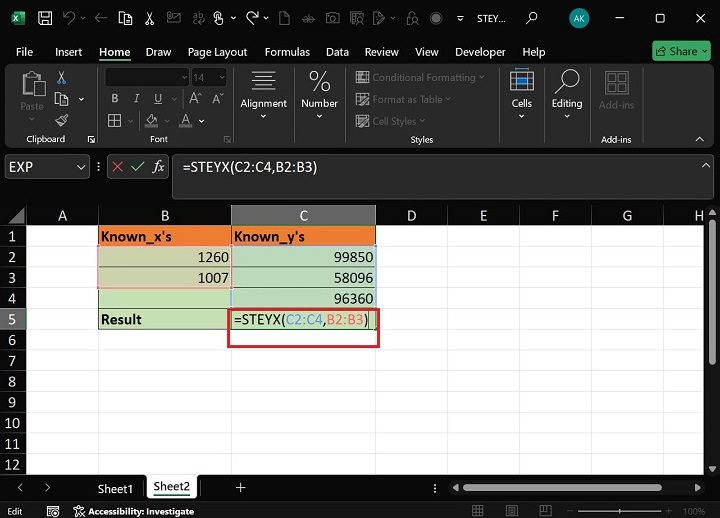Open Insert Function with the fx icon

click(158, 167)
